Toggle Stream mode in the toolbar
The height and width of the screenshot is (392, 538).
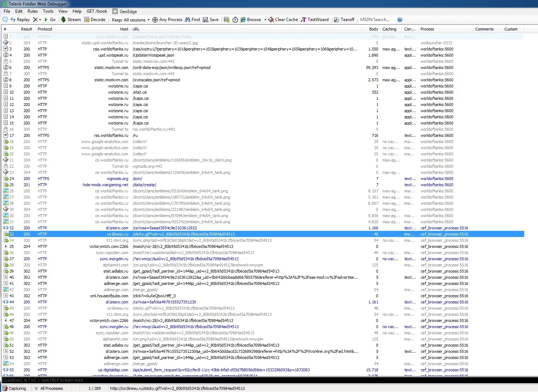(x=71, y=20)
